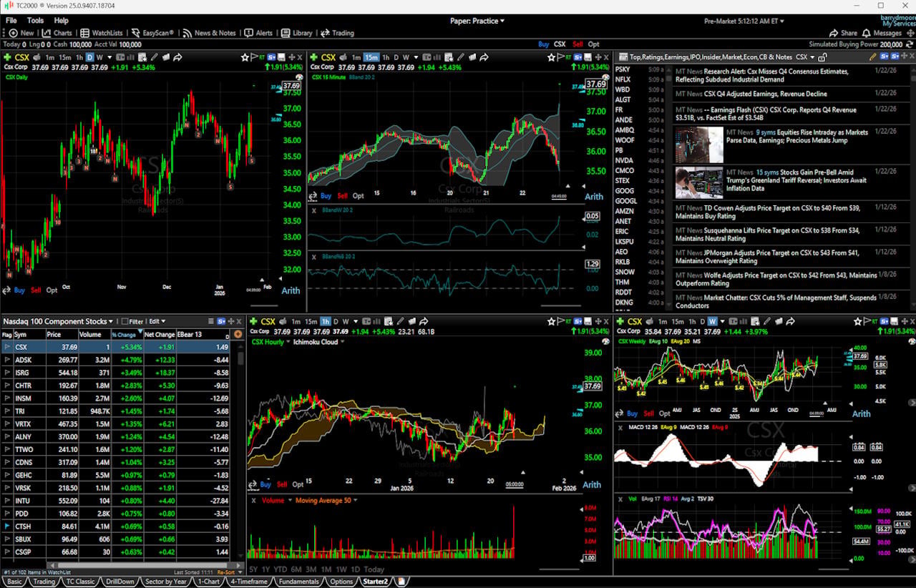The image size is (916, 588).
Task: Open the Moving Average 50 dropdown
Action: click(326, 500)
